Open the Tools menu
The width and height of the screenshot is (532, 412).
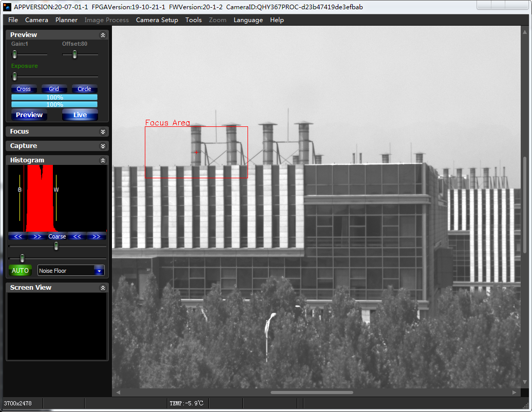coord(194,20)
